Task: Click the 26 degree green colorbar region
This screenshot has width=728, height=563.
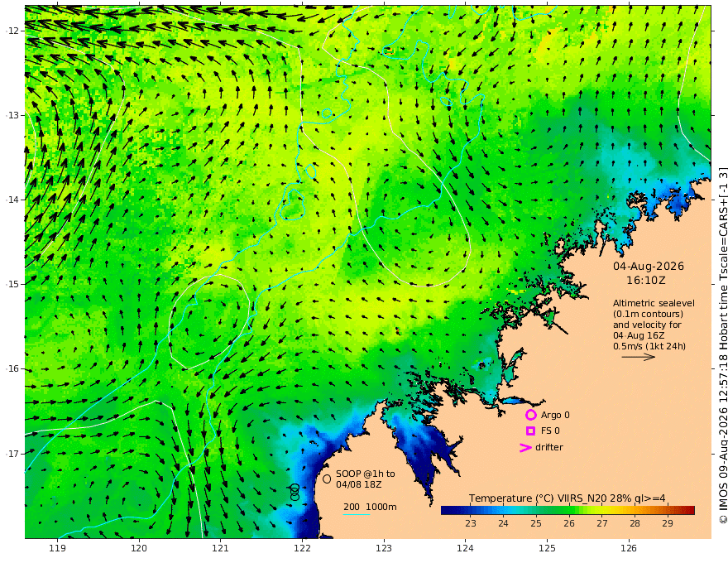Action: click(x=569, y=511)
